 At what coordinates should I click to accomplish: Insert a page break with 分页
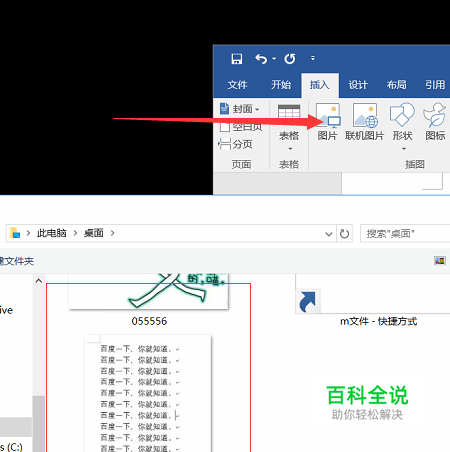235,144
